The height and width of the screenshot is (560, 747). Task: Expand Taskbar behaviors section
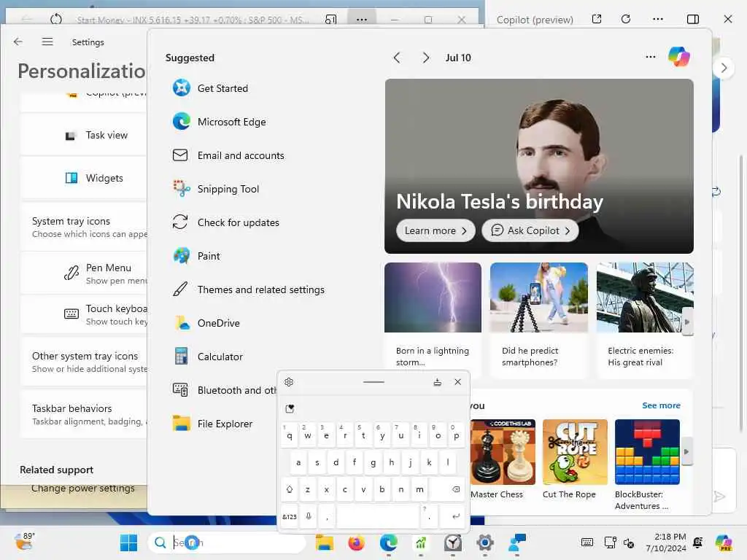(84, 414)
